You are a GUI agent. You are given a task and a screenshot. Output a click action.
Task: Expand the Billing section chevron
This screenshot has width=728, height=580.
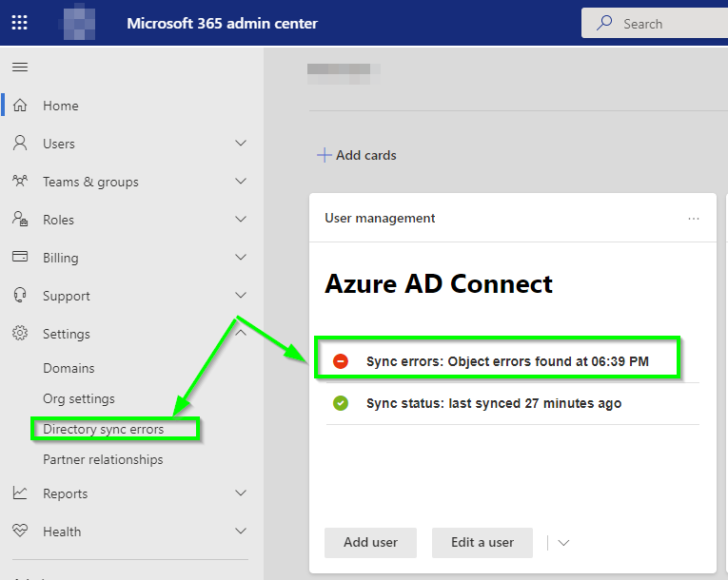(x=241, y=257)
